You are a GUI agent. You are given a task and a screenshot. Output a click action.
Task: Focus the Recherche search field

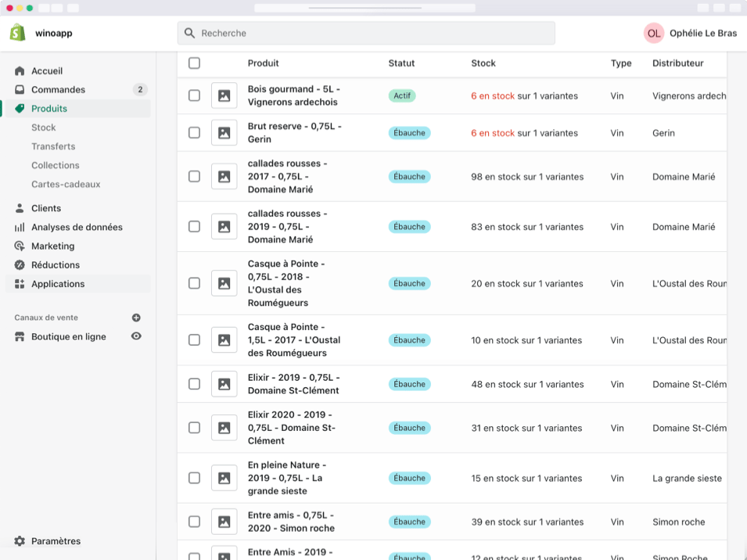[x=366, y=34]
